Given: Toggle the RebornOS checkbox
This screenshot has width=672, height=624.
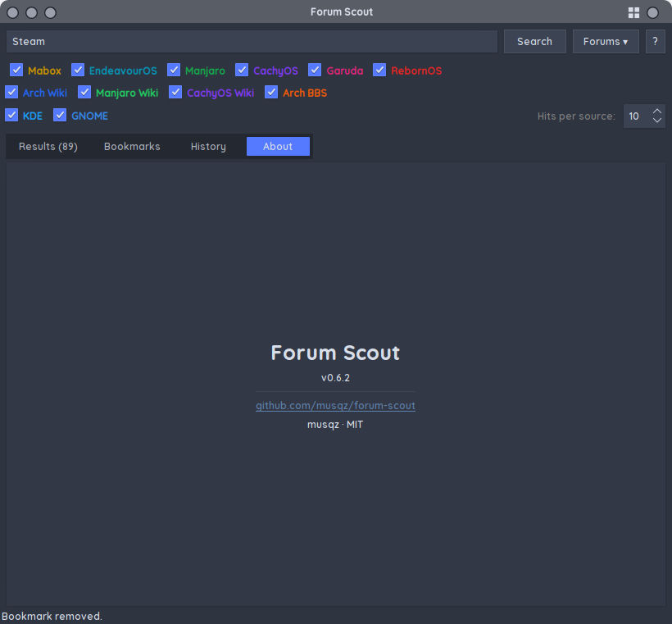Looking at the screenshot, I should pos(379,70).
